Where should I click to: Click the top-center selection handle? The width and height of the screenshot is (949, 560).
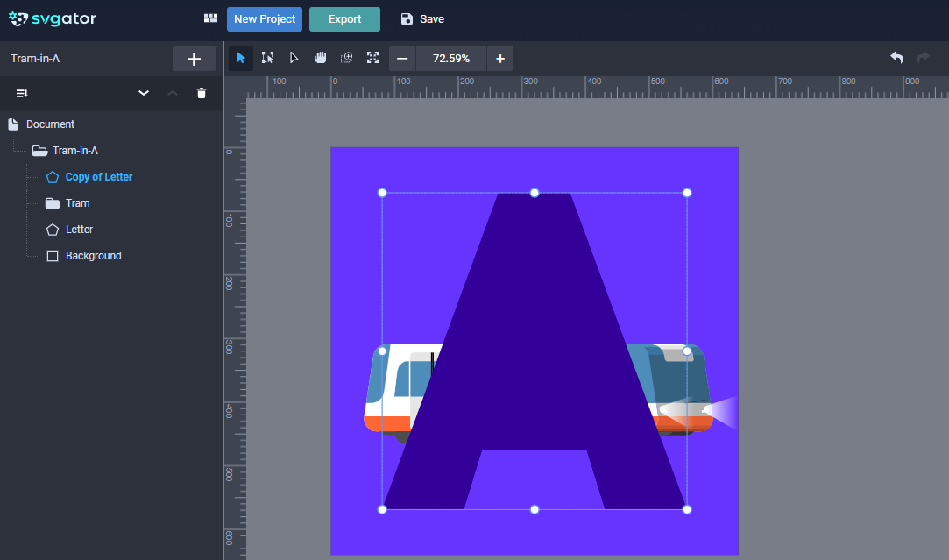tap(535, 193)
